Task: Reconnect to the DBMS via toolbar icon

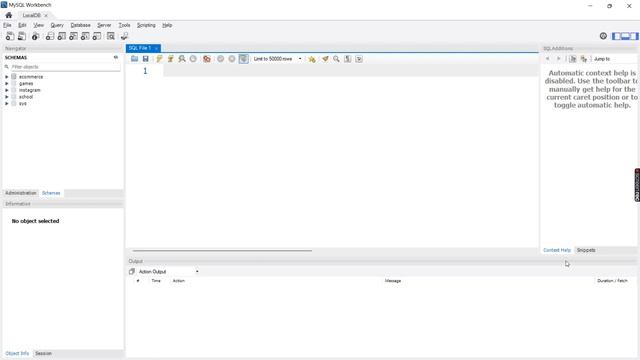Action: click(x=124, y=36)
